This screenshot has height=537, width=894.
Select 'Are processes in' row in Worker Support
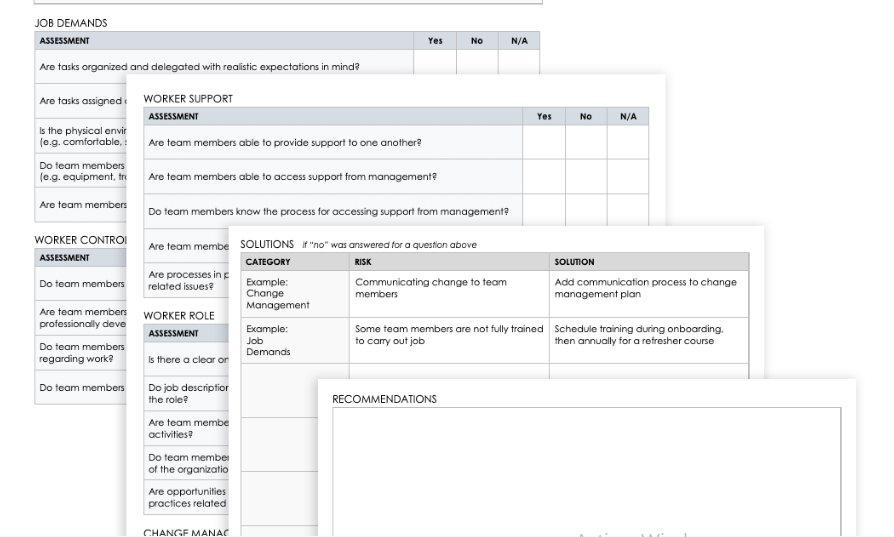click(x=188, y=280)
